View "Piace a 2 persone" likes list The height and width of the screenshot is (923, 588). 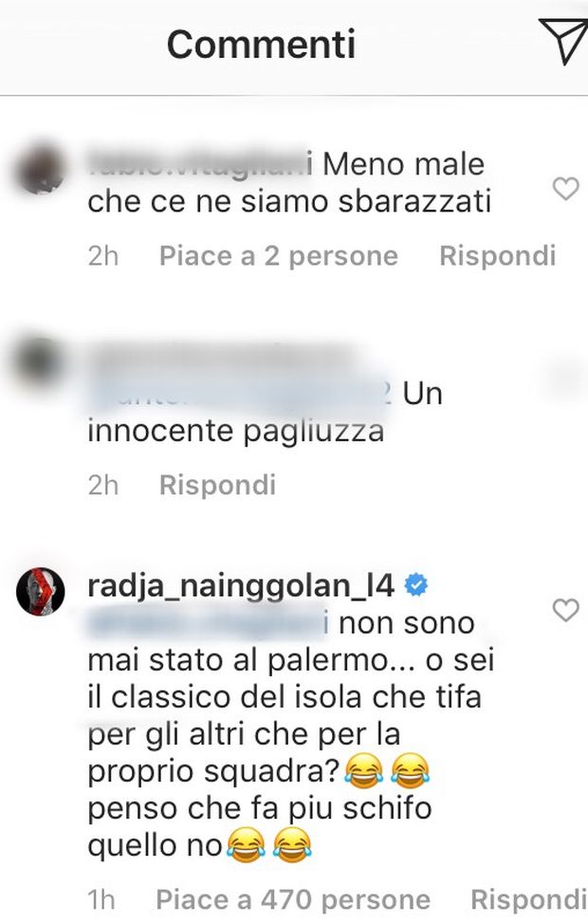[x=279, y=256]
